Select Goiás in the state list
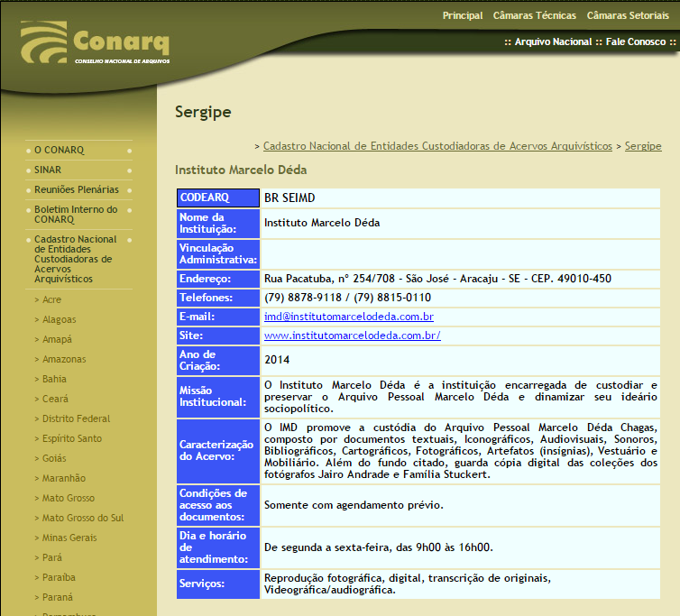680x616 pixels. click(54, 458)
